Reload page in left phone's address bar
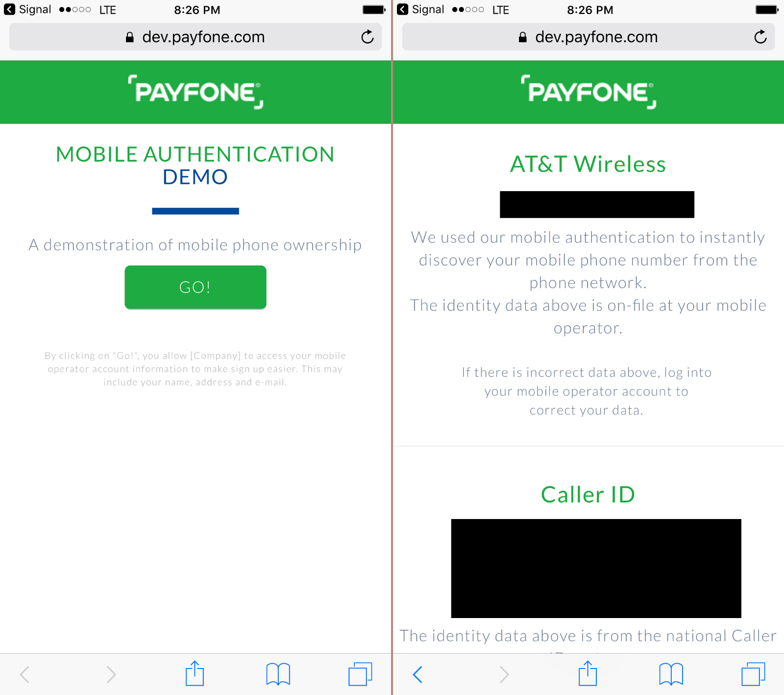The height and width of the screenshot is (695, 784). [367, 37]
